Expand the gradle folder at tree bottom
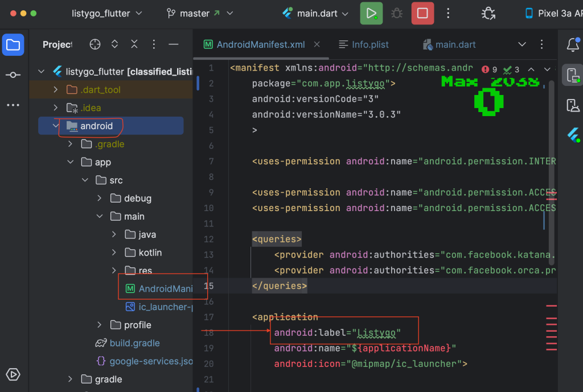This screenshot has height=392, width=583. coord(70,379)
